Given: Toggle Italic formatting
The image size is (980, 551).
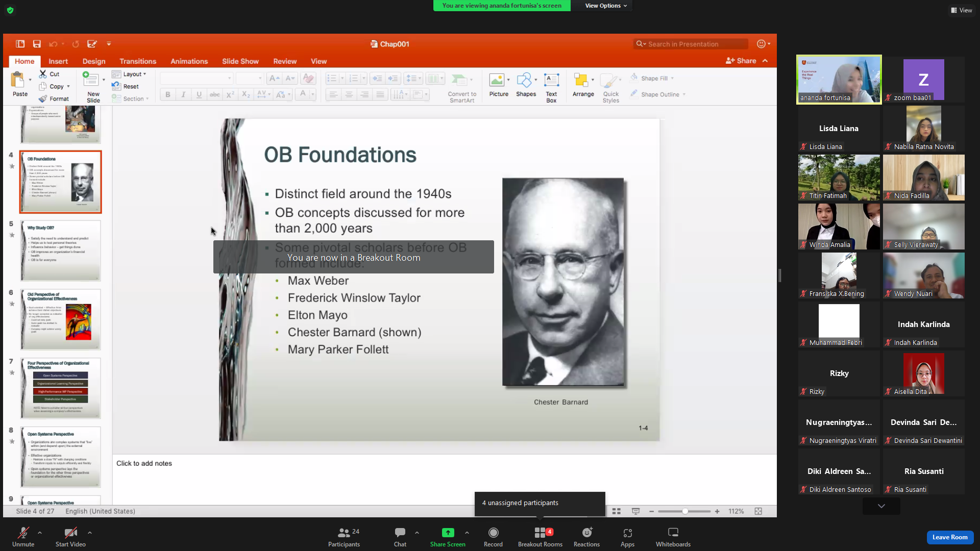Looking at the screenshot, I should pos(183,94).
